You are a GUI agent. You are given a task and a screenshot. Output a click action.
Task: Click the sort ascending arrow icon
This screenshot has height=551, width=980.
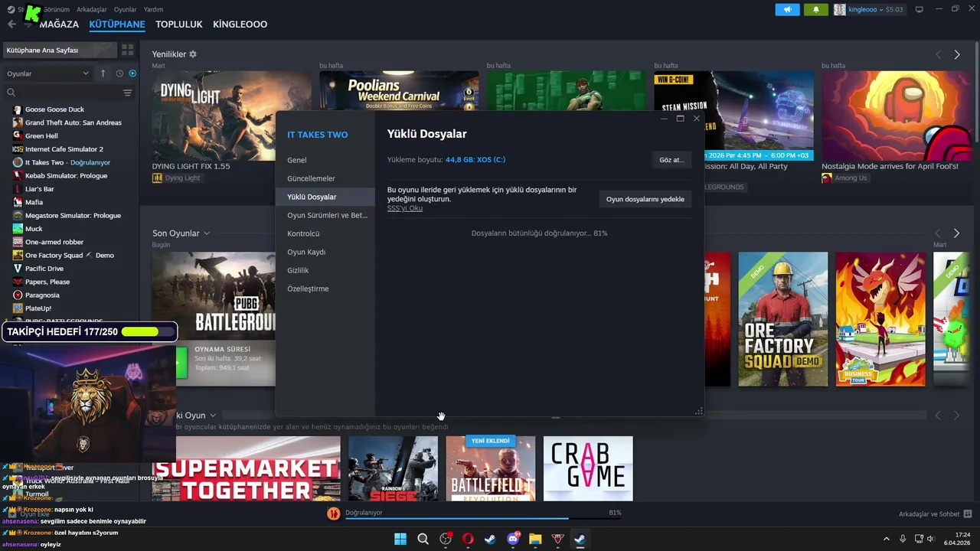pos(103,73)
